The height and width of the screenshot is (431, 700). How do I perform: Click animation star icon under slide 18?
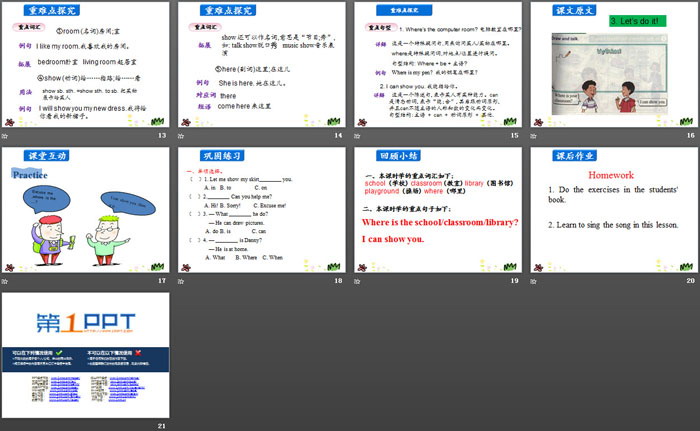click(181, 281)
